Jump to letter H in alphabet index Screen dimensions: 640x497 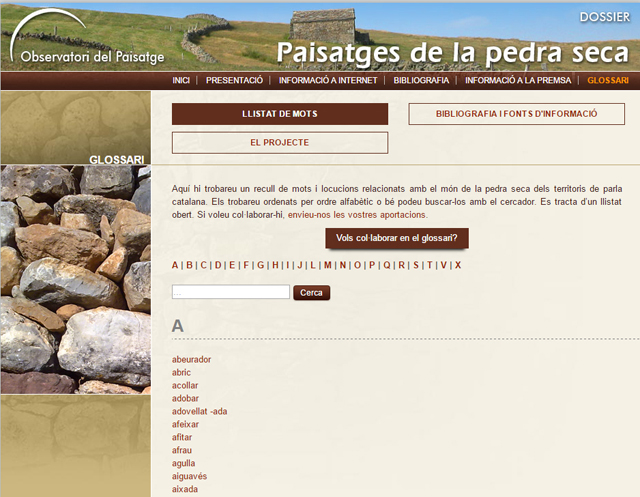275,265
